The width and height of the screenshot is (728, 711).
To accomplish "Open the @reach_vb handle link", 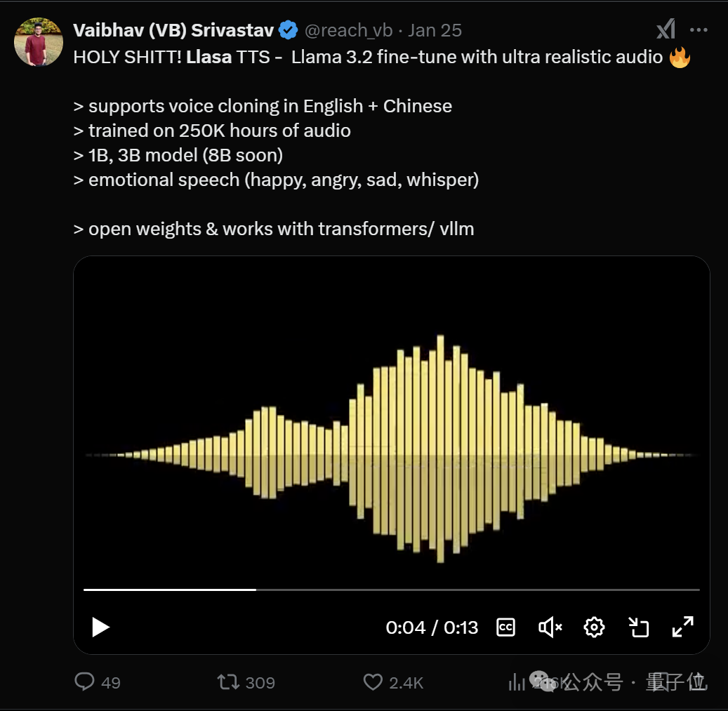I will [x=349, y=31].
